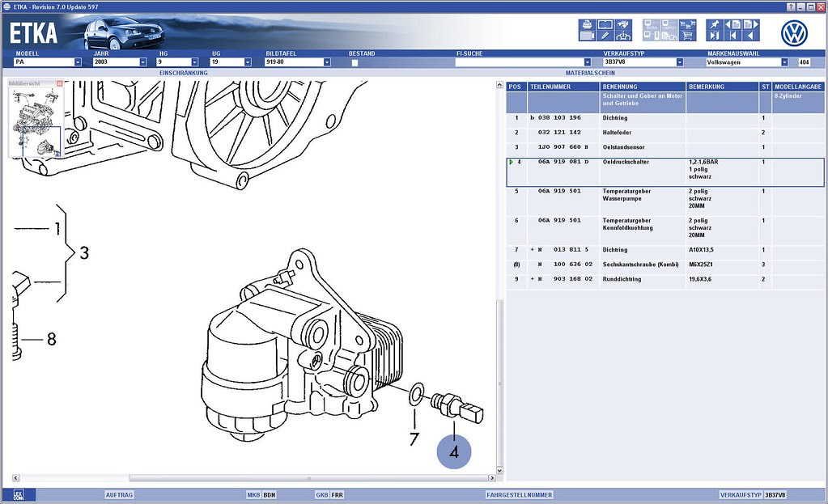Toggle the BESTAND checkbox
This screenshot has height=504, width=828.
pos(355,63)
